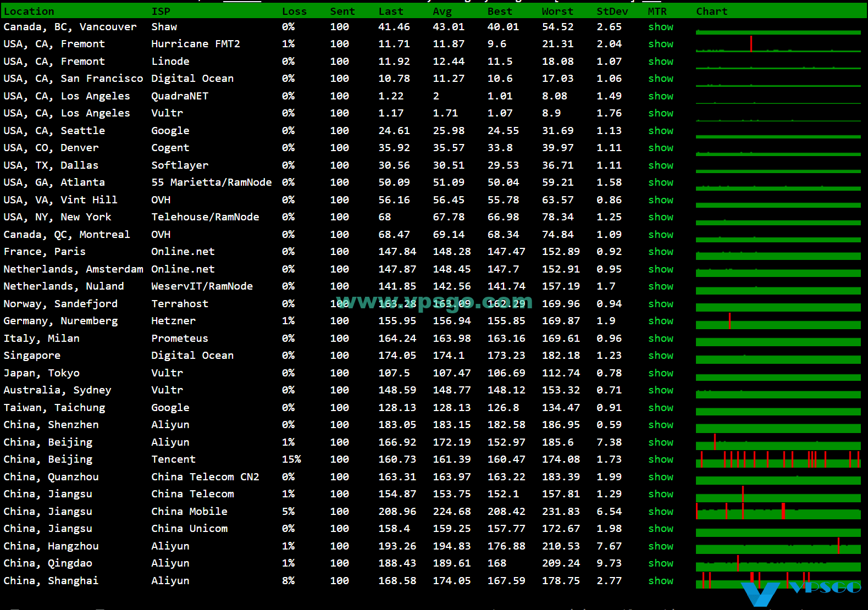Open 'show' for Nuland WeservIT/RamNode row
This screenshot has height=610, width=868.
click(x=660, y=286)
